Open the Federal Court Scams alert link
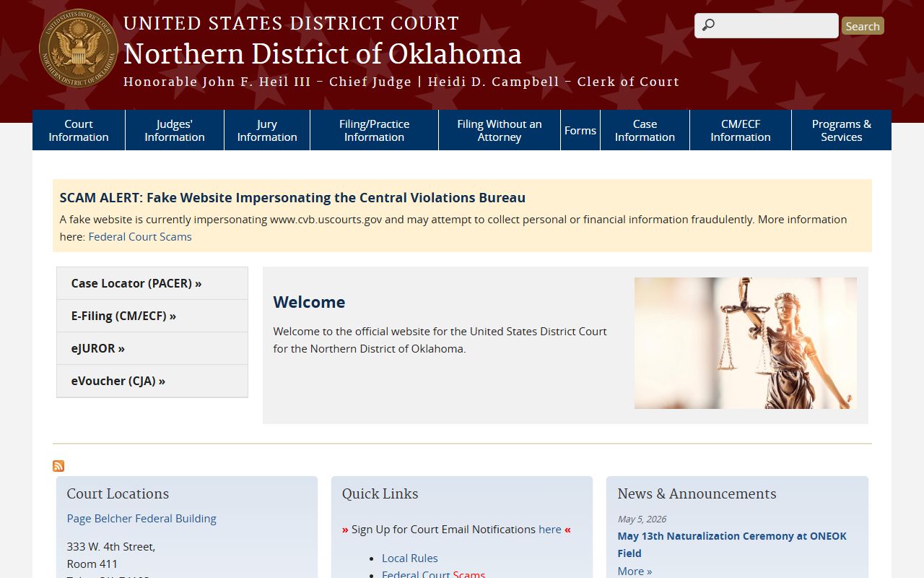 tap(140, 236)
